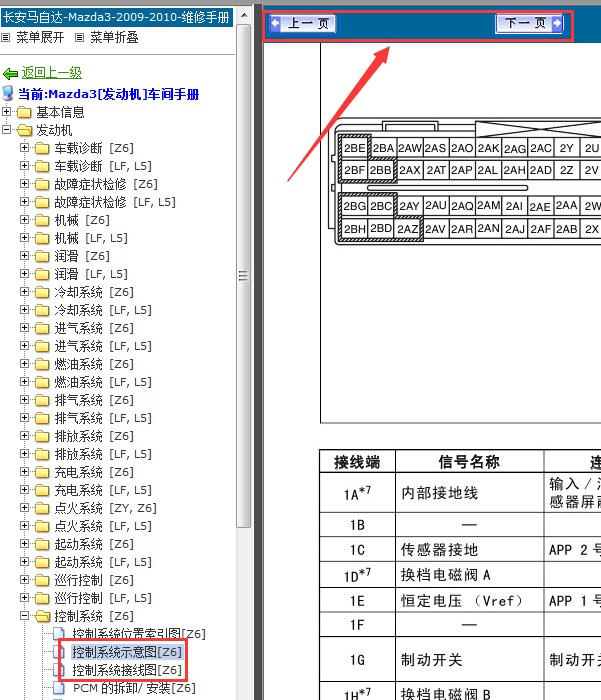Screen dimensions: 601x700
Task: Click connector pin 2BE in diagram
Action: pyautogui.click(x=355, y=148)
